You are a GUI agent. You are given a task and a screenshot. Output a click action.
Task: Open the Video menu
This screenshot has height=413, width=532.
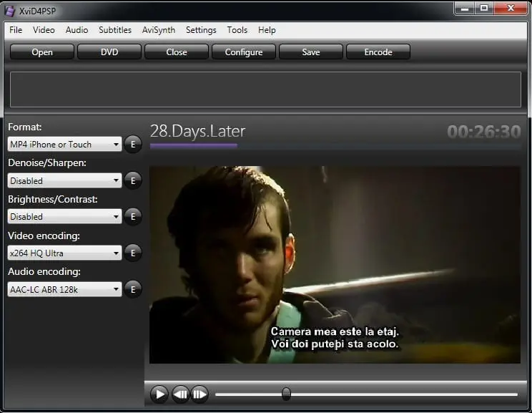click(44, 30)
